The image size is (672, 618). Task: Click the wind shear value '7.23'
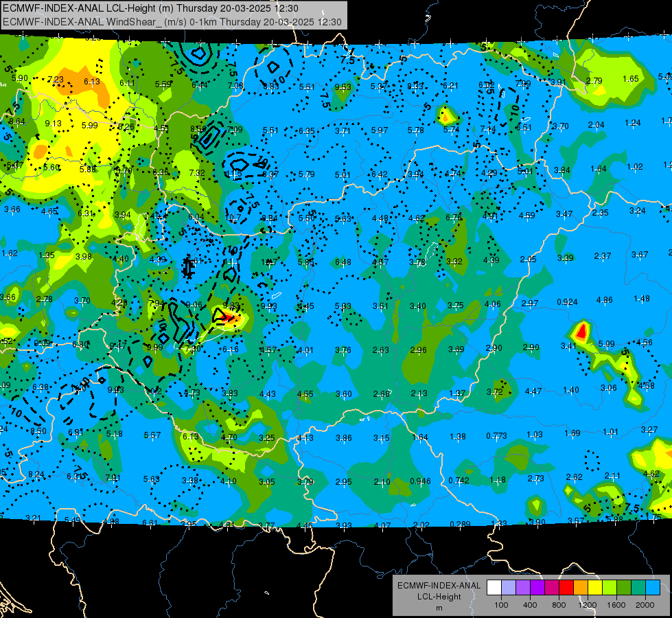[x=56, y=80]
